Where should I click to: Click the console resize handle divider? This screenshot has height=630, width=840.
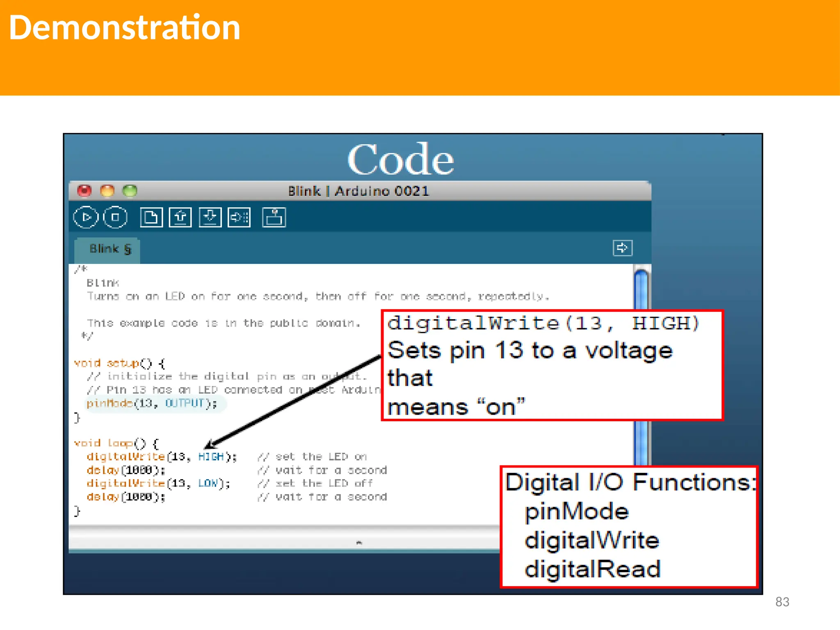(359, 542)
